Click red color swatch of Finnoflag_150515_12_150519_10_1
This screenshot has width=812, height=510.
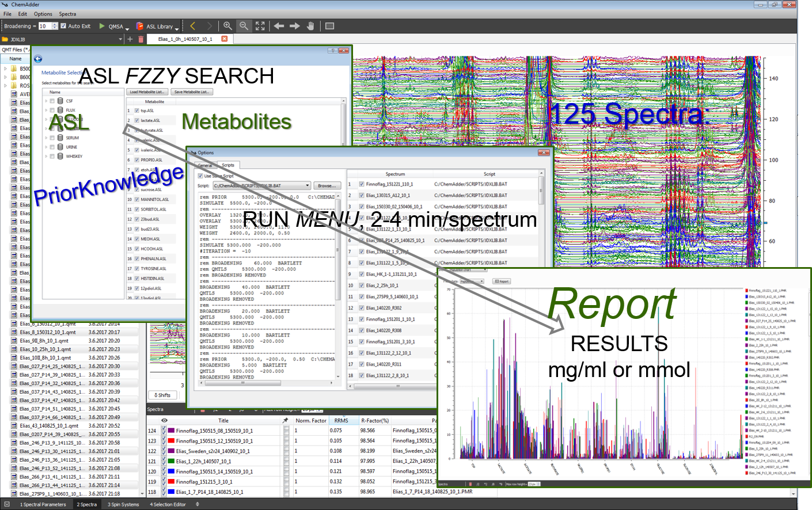tap(171, 441)
